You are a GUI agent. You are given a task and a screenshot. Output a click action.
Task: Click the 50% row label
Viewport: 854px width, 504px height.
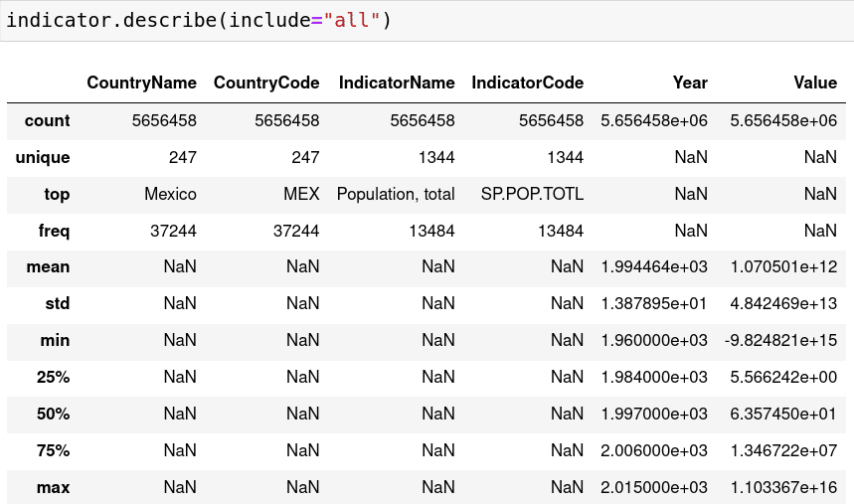(x=53, y=414)
